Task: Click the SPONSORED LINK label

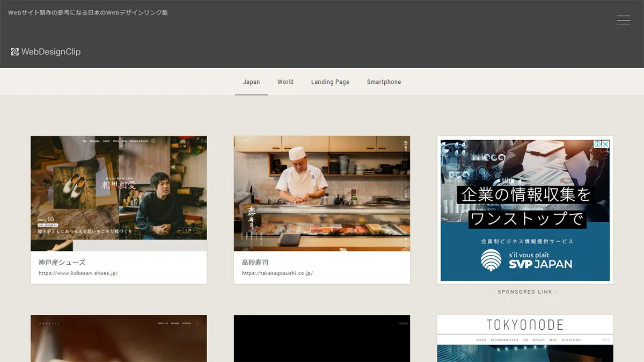Action: tap(524, 292)
